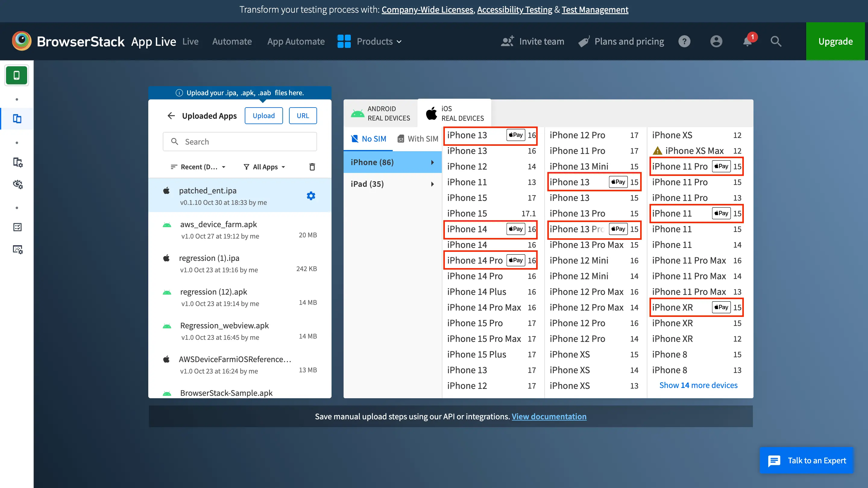The width and height of the screenshot is (868, 488).
Task: Expand the iPad (35) device list
Action: pos(392,184)
